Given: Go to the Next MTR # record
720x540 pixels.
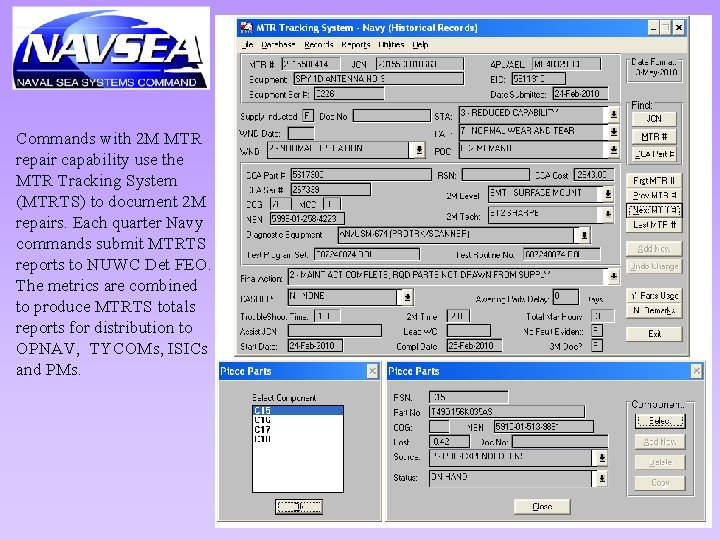Looking at the screenshot, I should [x=654, y=210].
